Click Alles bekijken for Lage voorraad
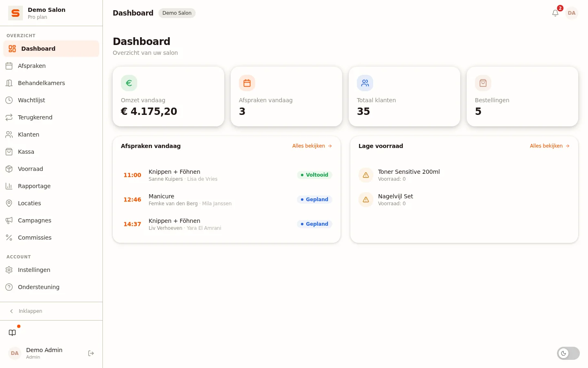This screenshot has height=368, width=588. [x=550, y=146]
